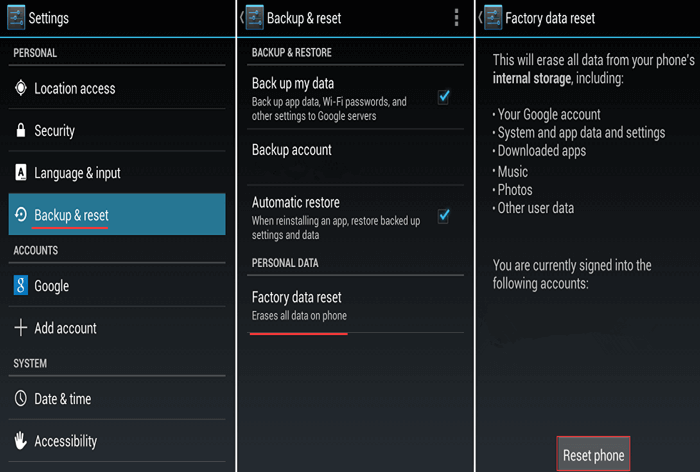700x472 pixels.
Task: Toggle the Back up my data checkbox
Action: point(443,97)
